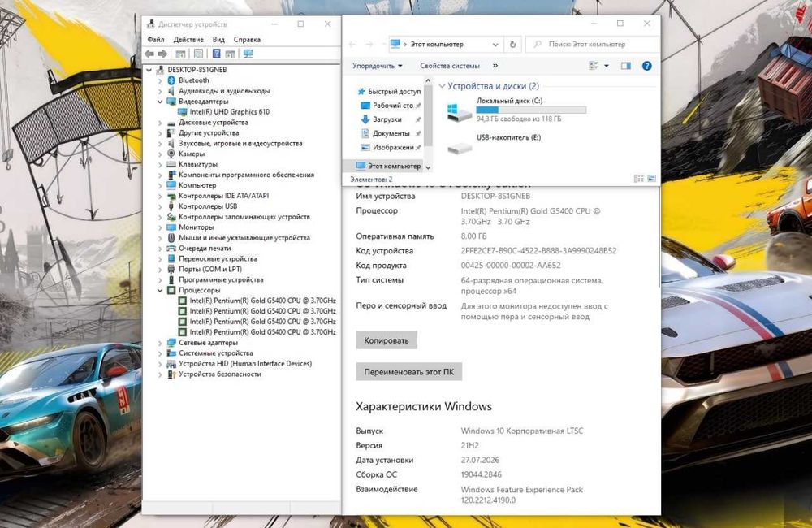
Task: Select Очереди печати category
Action: click(x=205, y=249)
